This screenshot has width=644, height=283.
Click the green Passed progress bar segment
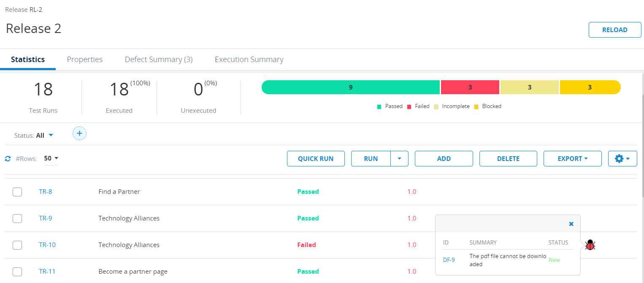351,87
